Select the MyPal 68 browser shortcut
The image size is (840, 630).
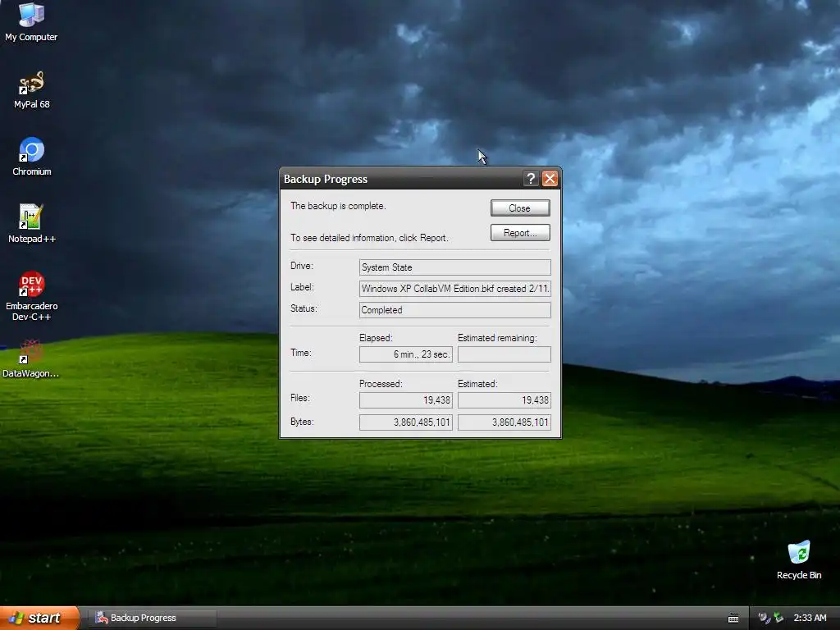[32, 89]
